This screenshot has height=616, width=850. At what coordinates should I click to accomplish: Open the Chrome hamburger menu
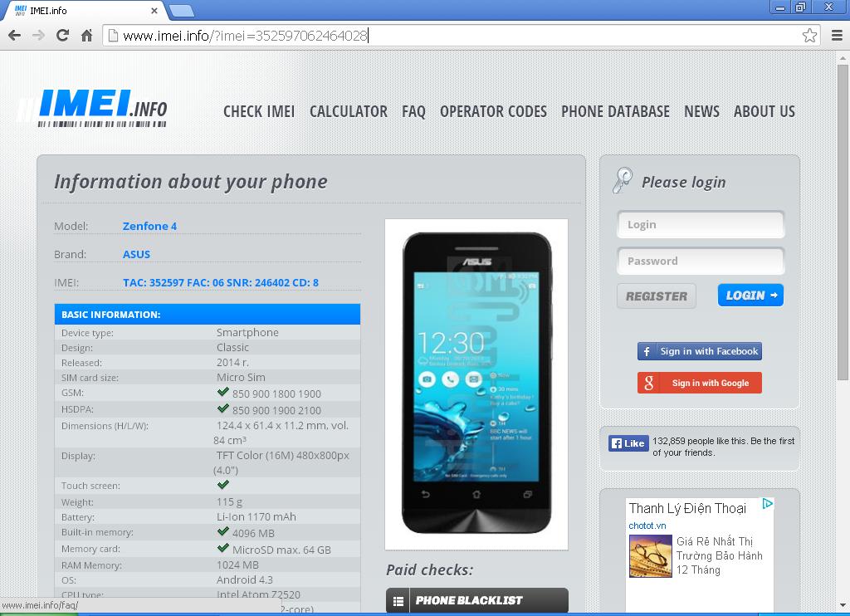click(x=837, y=36)
